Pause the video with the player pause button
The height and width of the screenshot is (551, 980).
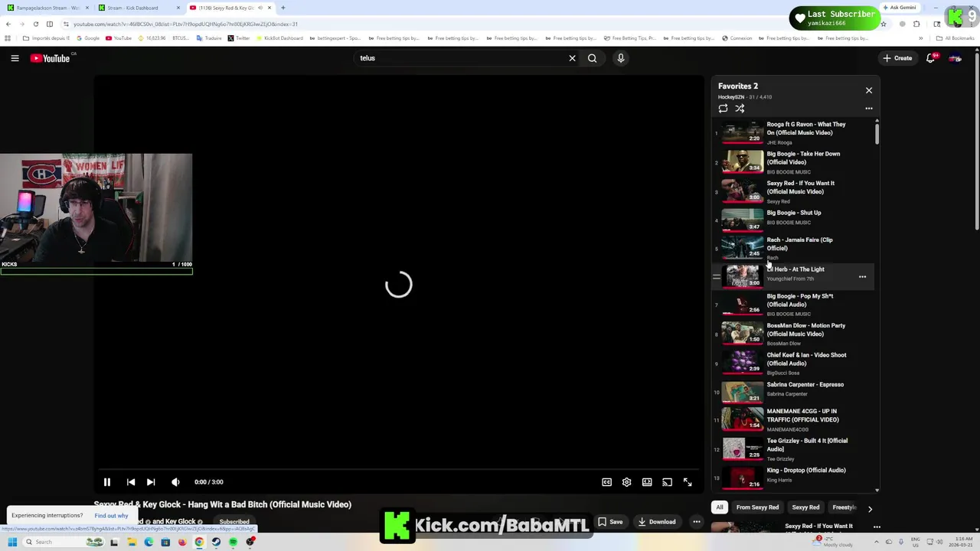click(107, 482)
